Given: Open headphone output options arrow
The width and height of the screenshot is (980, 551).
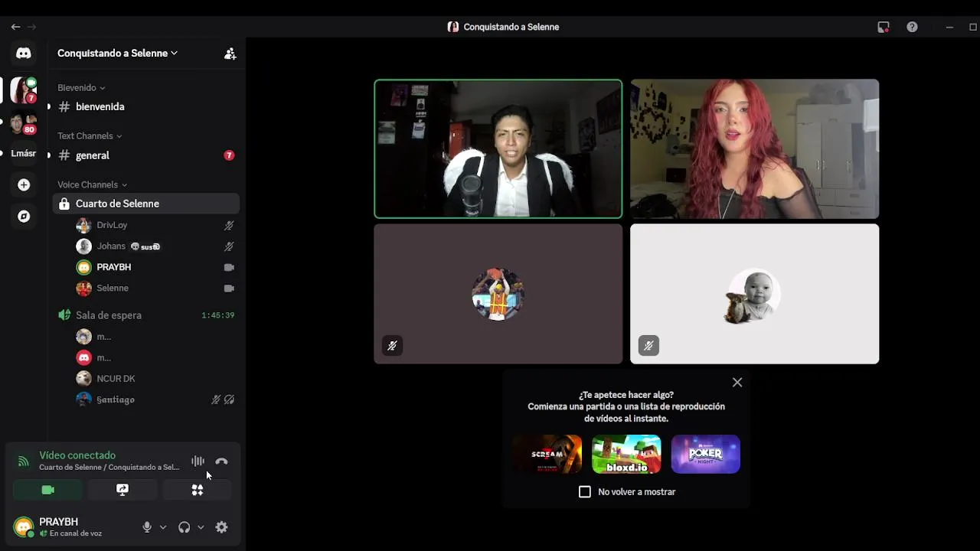Looking at the screenshot, I should 201,527.
